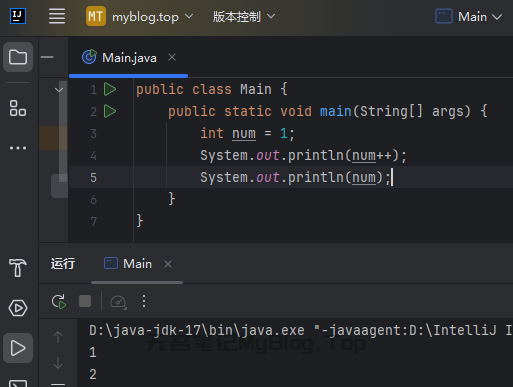Open the hamburger main menu

57,16
